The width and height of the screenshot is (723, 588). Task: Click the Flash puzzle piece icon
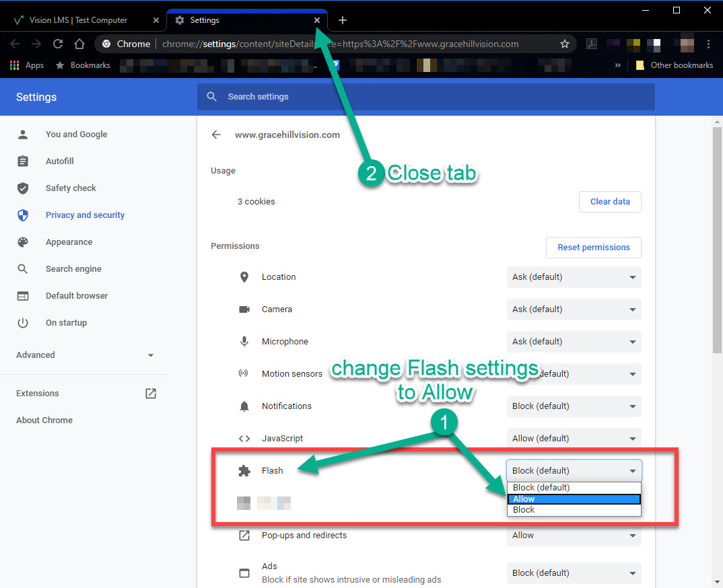[x=244, y=470]
